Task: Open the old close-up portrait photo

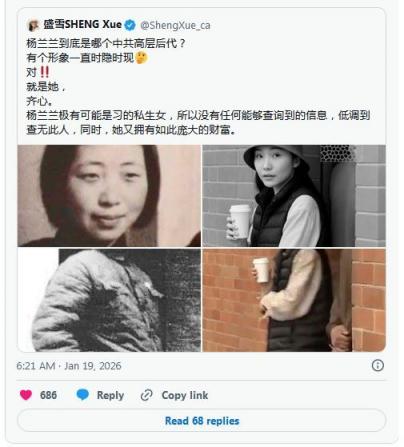Action: 109,196
